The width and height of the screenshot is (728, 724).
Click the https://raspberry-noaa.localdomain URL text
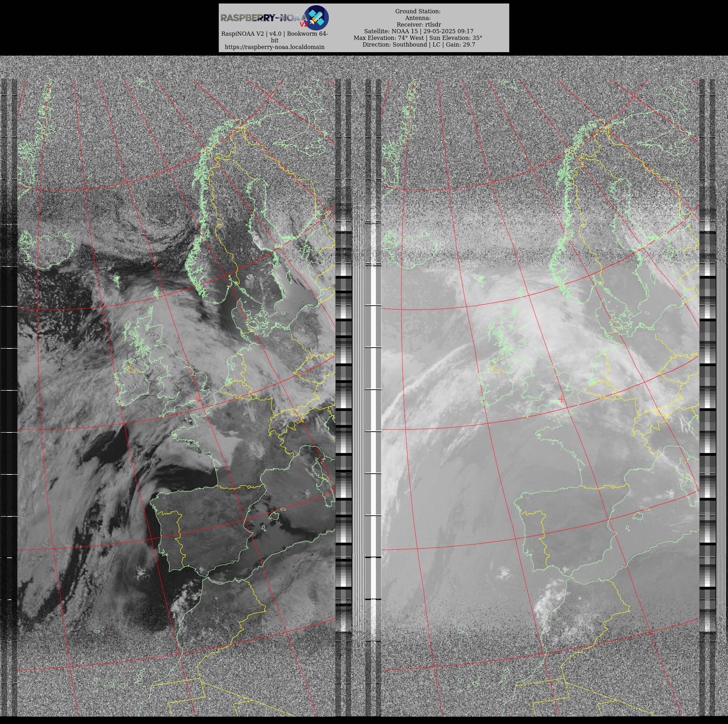(x=274, y=47)
